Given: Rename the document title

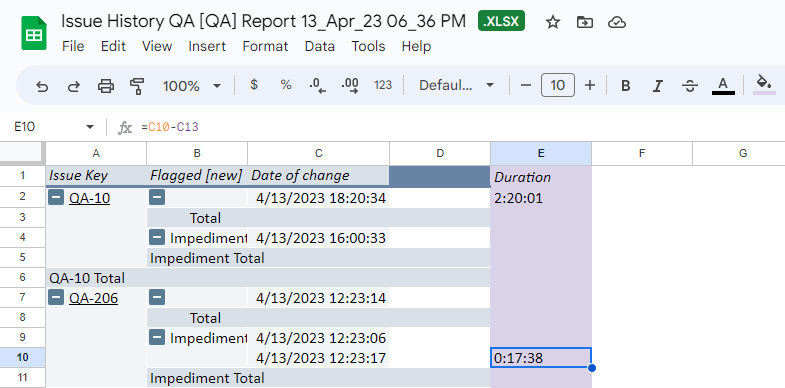Looking at the screenshot, I should coord(264,21).
